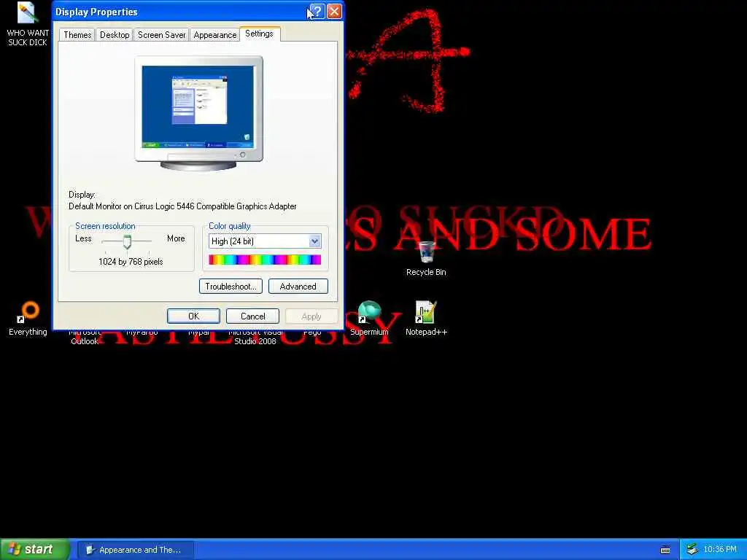
Task: Click the help question mark button in title bar
Action: (x=317, y=12)
